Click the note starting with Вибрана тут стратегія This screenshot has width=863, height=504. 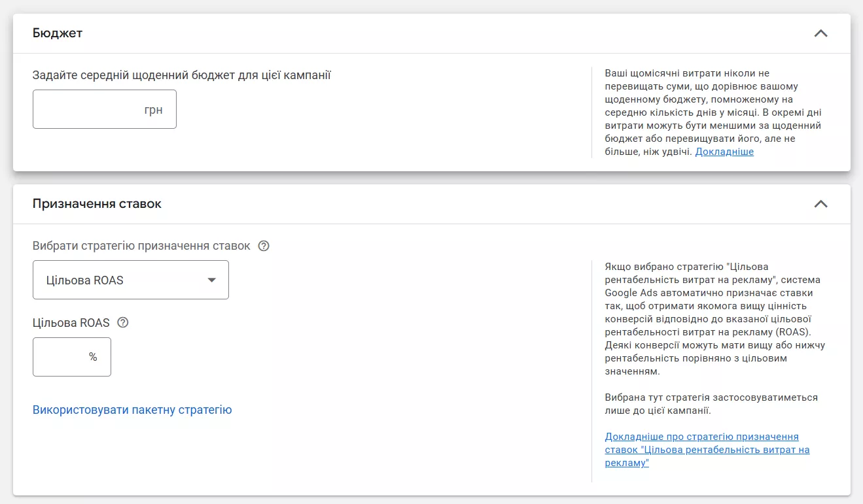[x=711, y=404]
